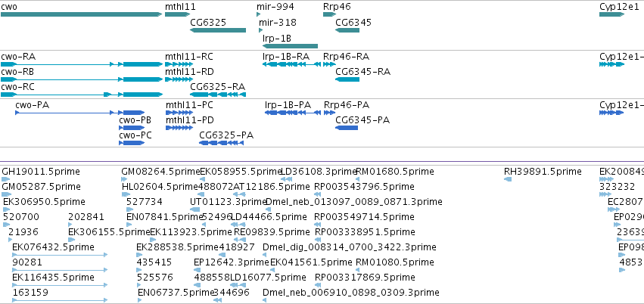Select the cwo gene bar
Screen dimensions: 644x304
(x=81, y=14)
